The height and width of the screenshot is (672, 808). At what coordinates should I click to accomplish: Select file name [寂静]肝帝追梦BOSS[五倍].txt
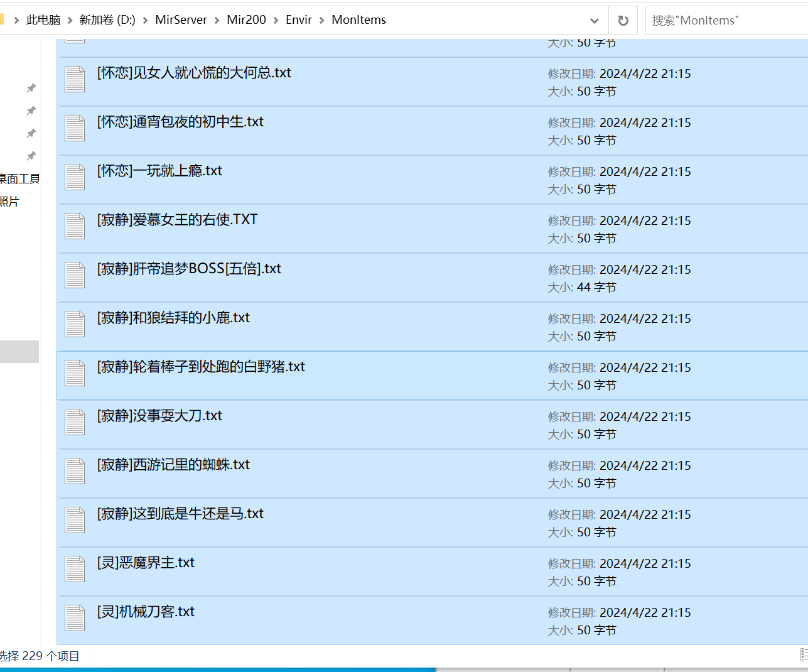pyautogui.click(x=189, y=269)
